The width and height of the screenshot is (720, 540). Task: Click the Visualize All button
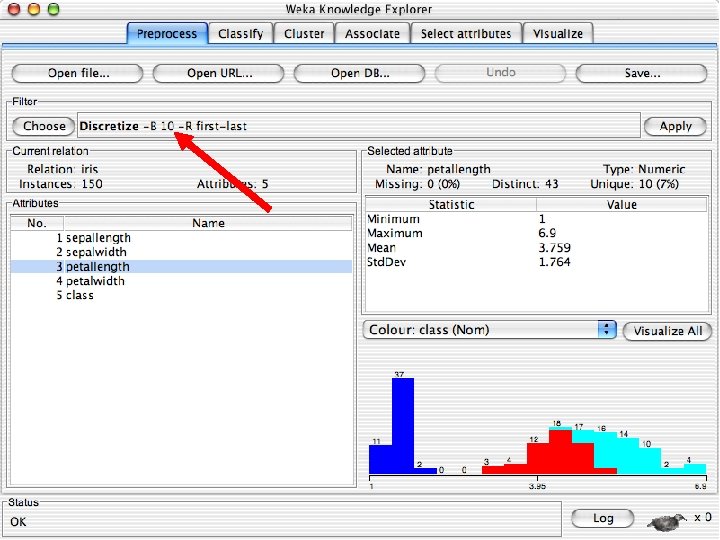668,331
